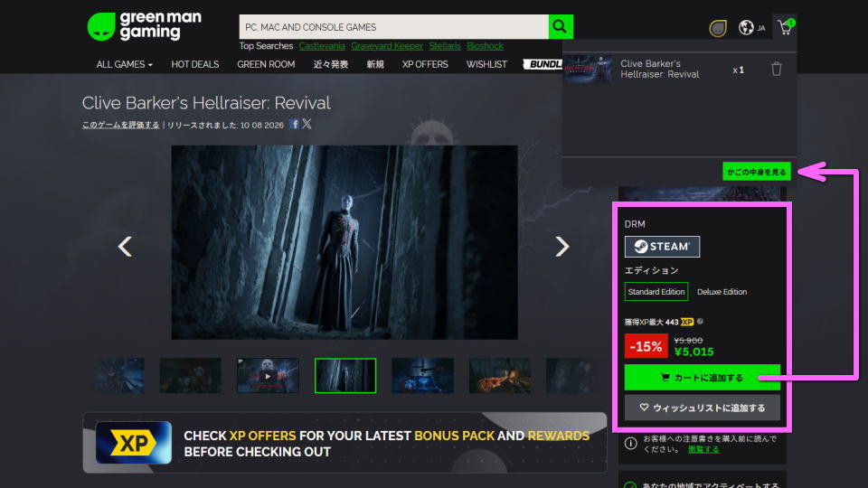Click the このゲームを評価する link

point(120,125)
